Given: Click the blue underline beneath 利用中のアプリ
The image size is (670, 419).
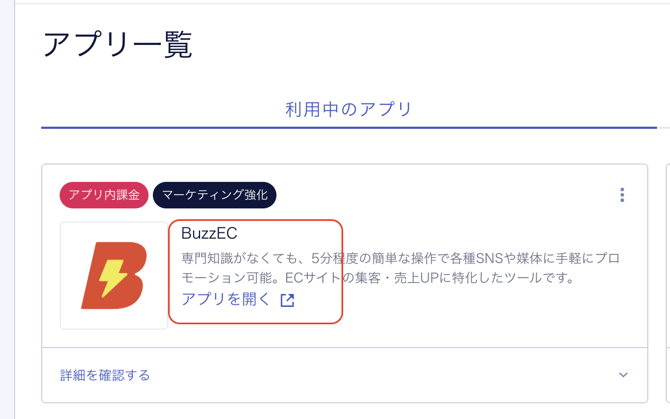Looking at the screenshot, I should 348,128.
